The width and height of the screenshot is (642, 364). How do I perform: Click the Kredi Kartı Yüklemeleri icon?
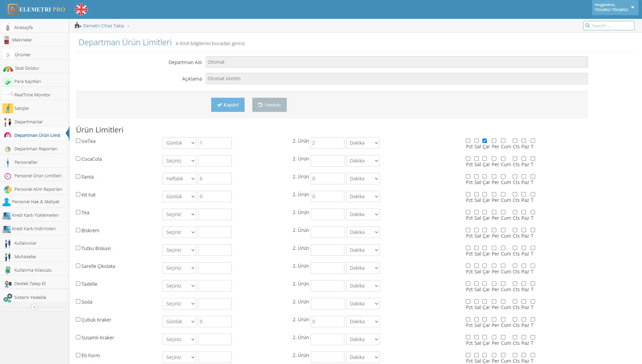[x=6, y=215]
